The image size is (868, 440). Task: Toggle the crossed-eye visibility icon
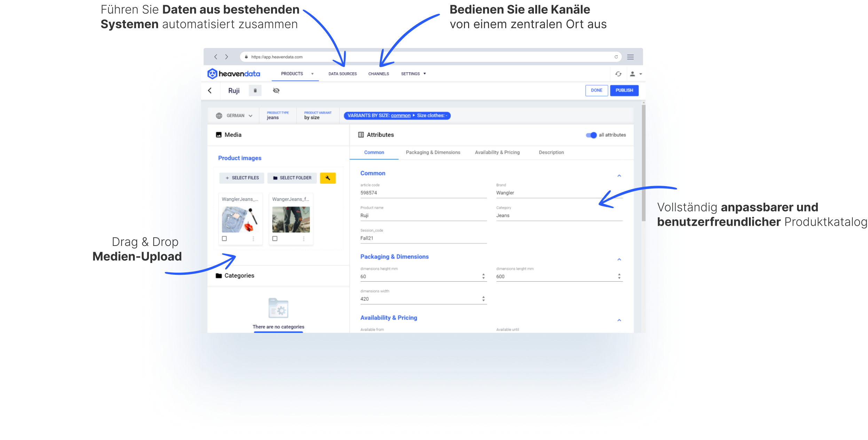tap(276, 90)
